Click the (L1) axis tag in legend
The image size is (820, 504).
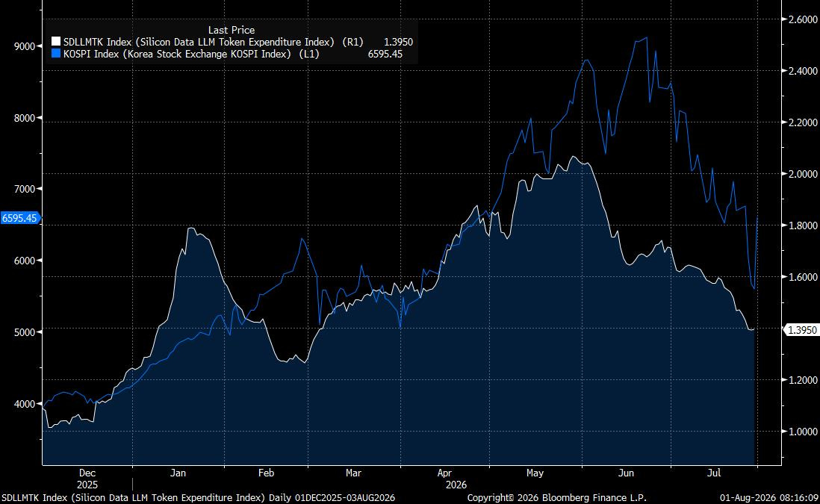click(308, 54)
